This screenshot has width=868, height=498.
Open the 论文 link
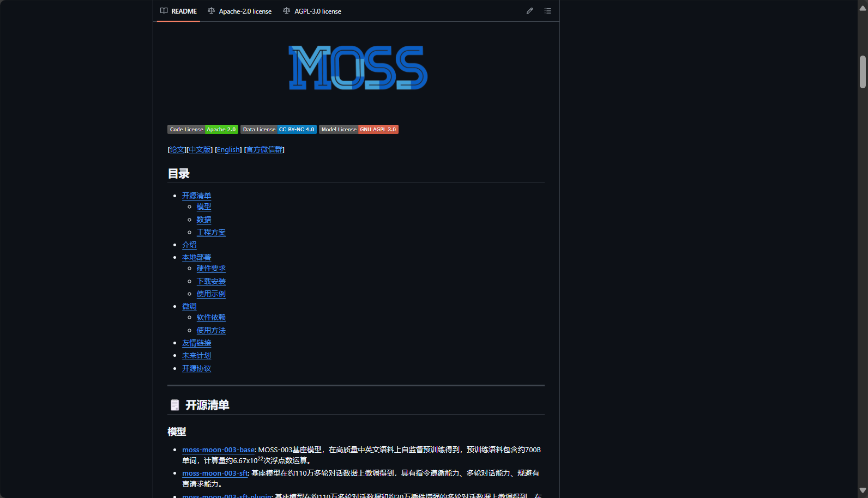coord(177,150)
